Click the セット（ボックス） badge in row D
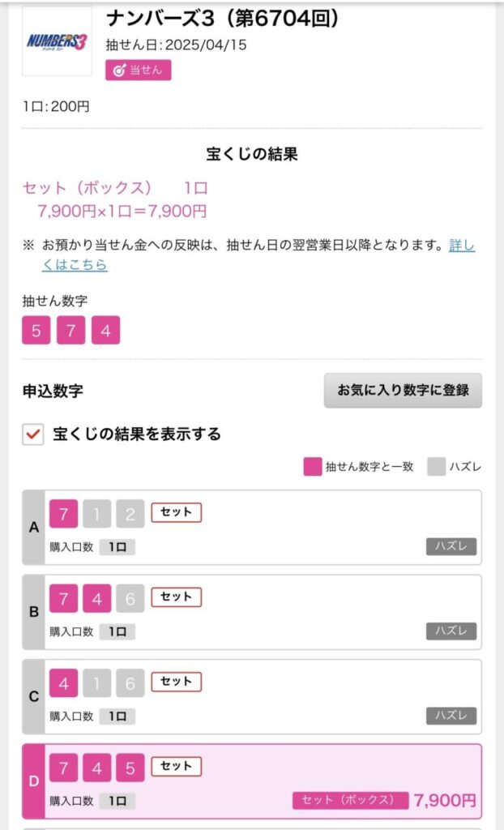Viewport: 504px width, 830px height. point(348,800)
